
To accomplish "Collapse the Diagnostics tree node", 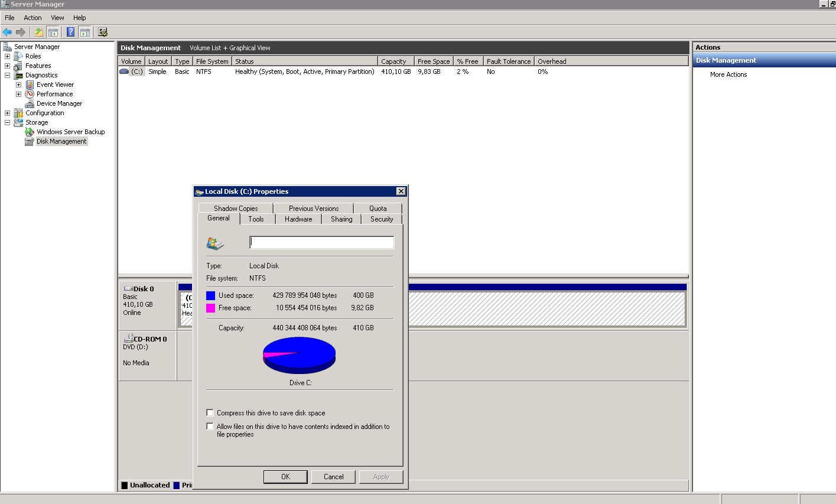I will coord(7,76).
